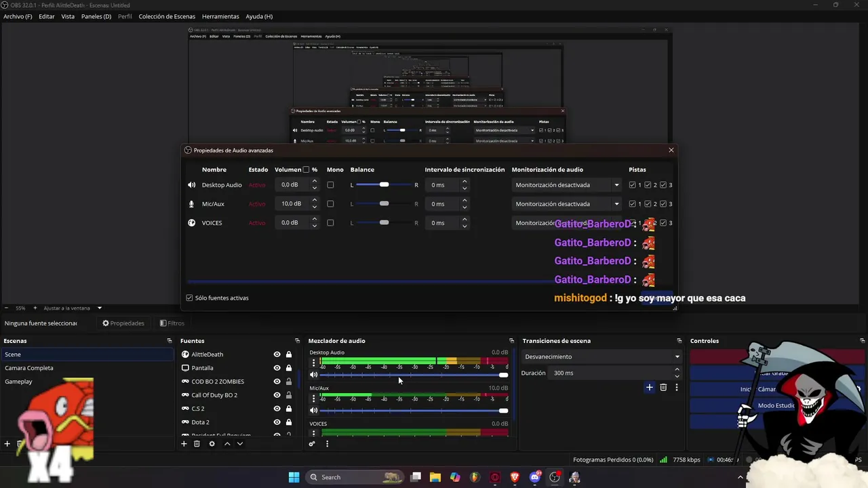Open Mic/Aux monitoring dropdown

pyautogui.click(x=567, y=204)
